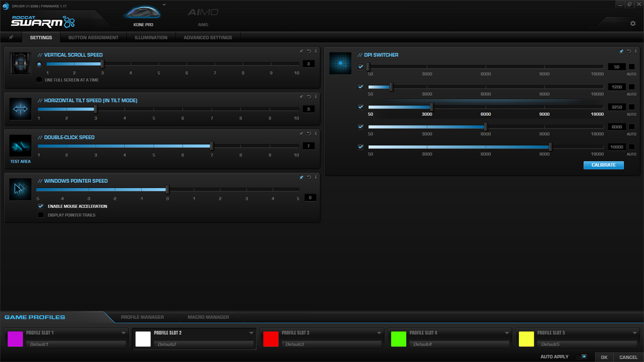Pin the Double-Click Speed panel

click(302, 134)
